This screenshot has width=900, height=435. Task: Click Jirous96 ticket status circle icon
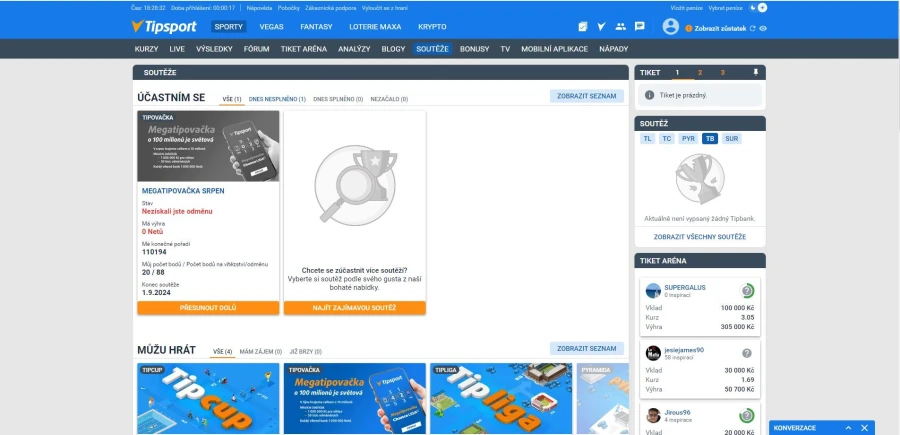746,415
